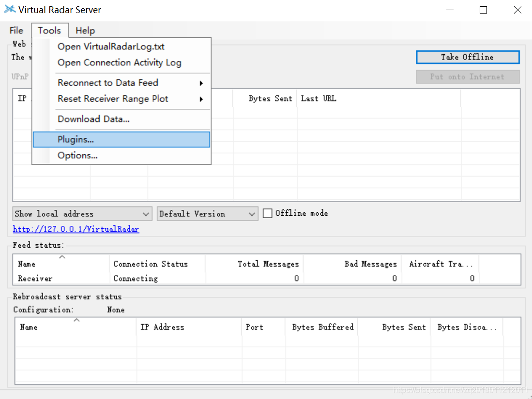Sort feed list by Name column
The width and height of the screenshot is (532, 399).
[x=61, y=264]
